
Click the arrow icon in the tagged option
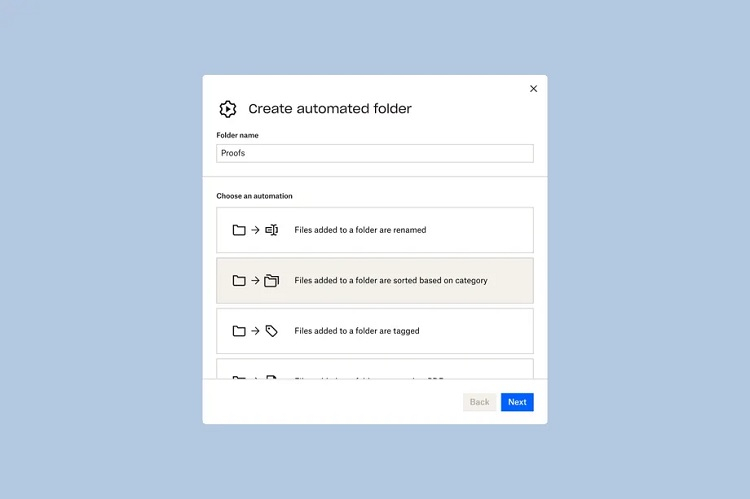255,331
